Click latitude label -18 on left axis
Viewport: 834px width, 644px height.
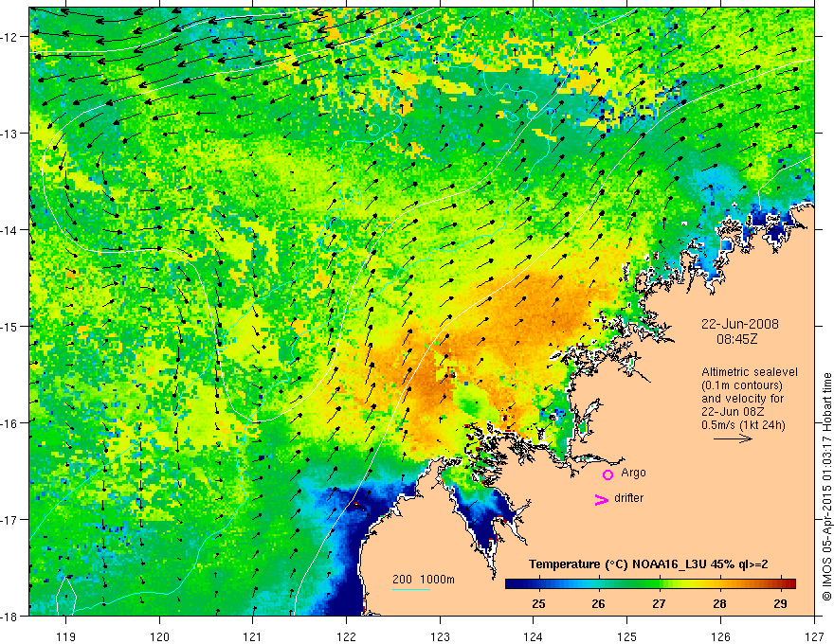coord(9,616)
